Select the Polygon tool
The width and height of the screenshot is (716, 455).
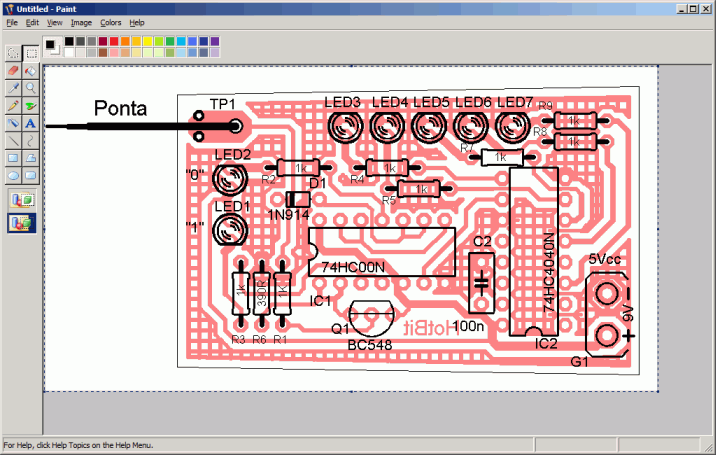point(31,158)
